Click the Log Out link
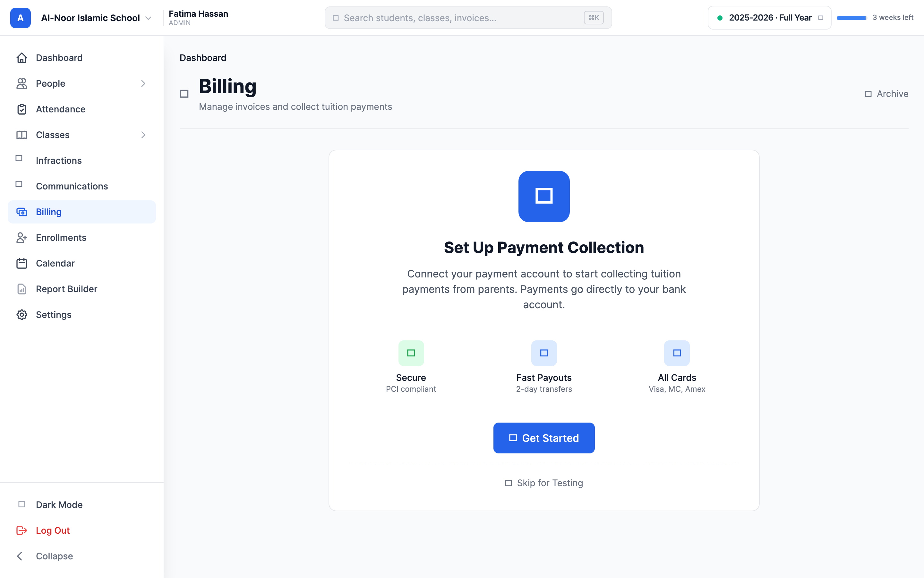This screenshot has height=578, width=924. point(82,530)
